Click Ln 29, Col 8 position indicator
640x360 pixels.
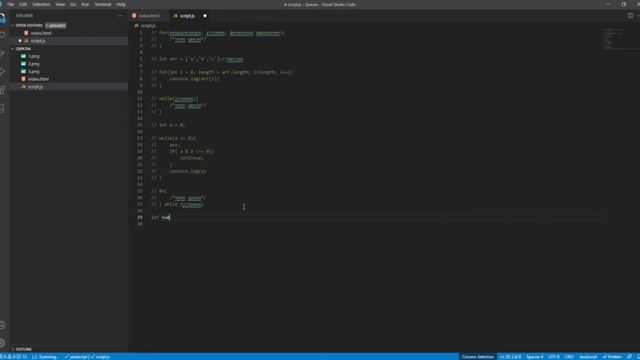click(x=510, y=357)
